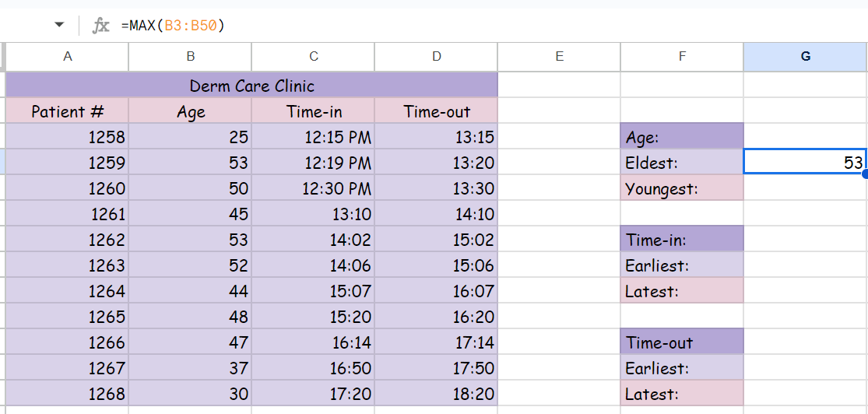Select the 18:20 time-out cell
This screenshot has height=414, width=868.
point(436,394)
